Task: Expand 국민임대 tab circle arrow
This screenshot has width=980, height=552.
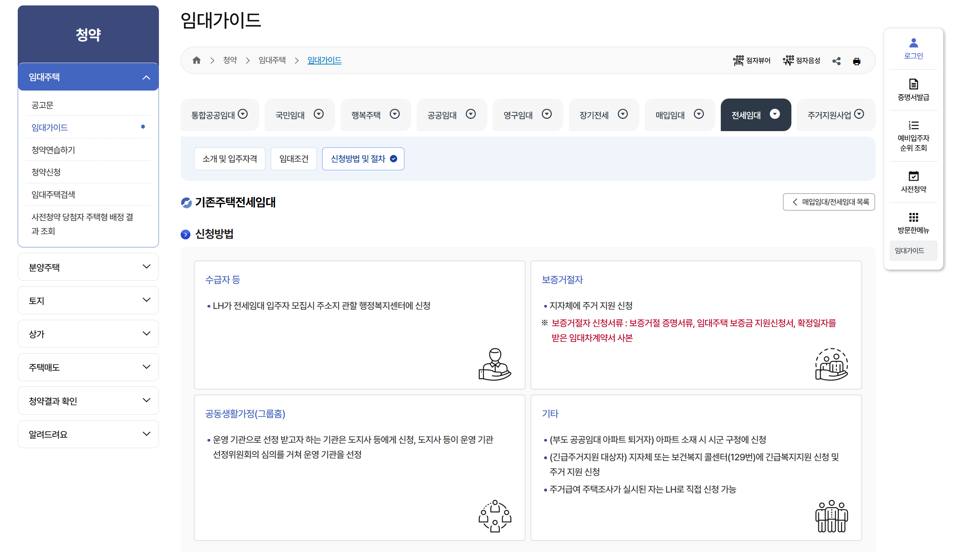Action: (319, 114)
